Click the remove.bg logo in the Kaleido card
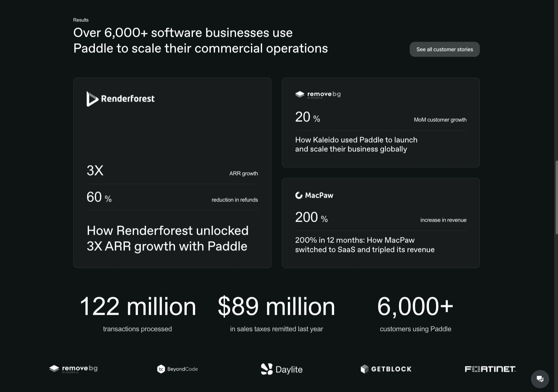 (318, 94)
